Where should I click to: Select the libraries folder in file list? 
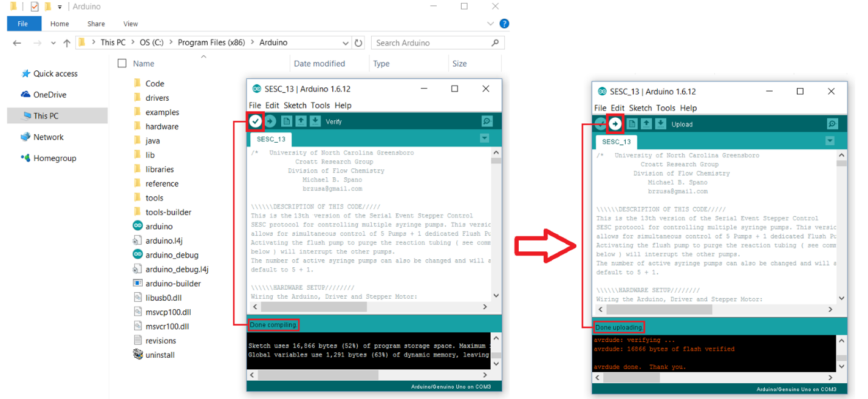click(159, 169)
